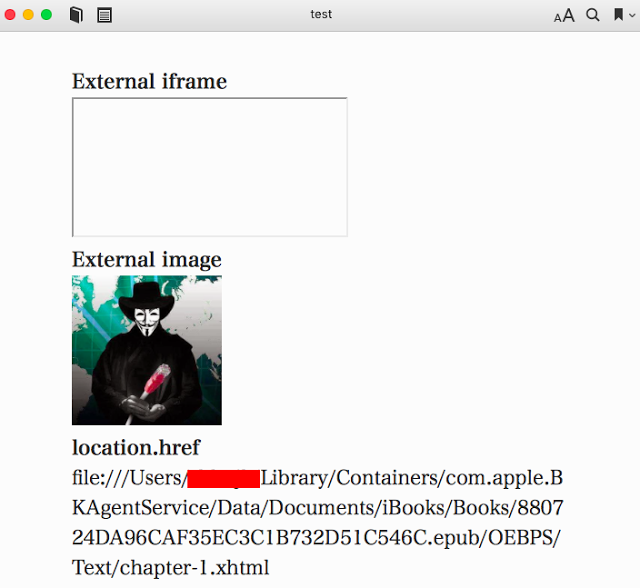The width and height of the screenshot is (640, 588).
Task: Click the epub/OEBPS path line
Action: point(317,538)
